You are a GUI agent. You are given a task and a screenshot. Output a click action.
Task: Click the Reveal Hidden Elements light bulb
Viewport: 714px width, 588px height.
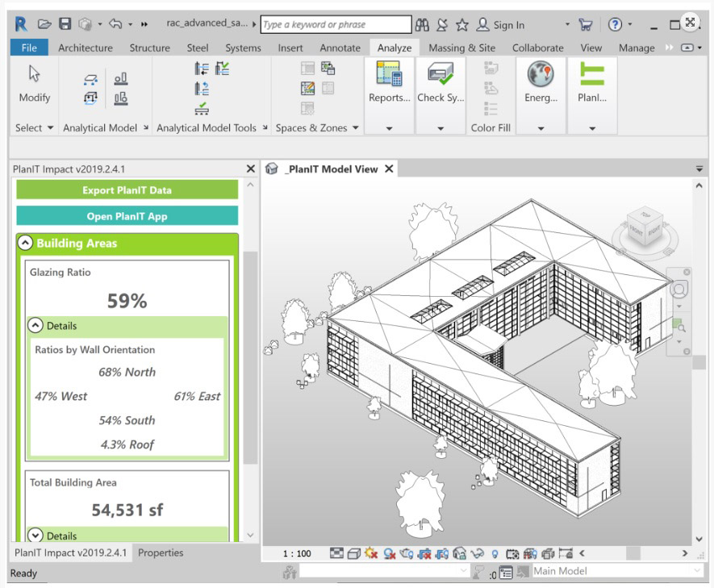tap(495, 554)
